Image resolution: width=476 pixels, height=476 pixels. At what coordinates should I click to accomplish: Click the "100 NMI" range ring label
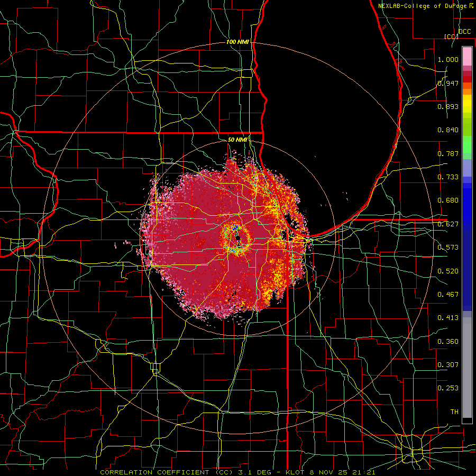(237, 42)
